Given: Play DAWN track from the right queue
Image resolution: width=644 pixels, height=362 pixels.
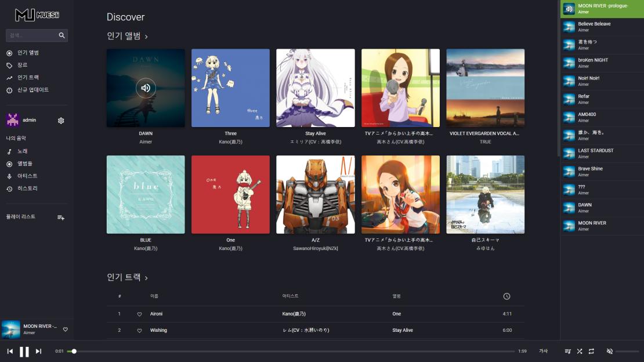Looking at the screenshot, I should pyautogui.click(x=602, y=208).
